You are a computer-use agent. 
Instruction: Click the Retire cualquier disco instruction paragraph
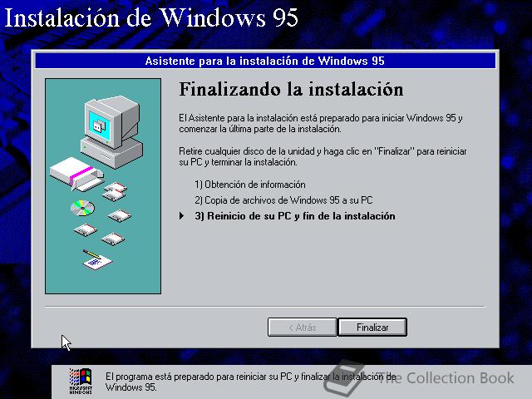coord(323,157)
